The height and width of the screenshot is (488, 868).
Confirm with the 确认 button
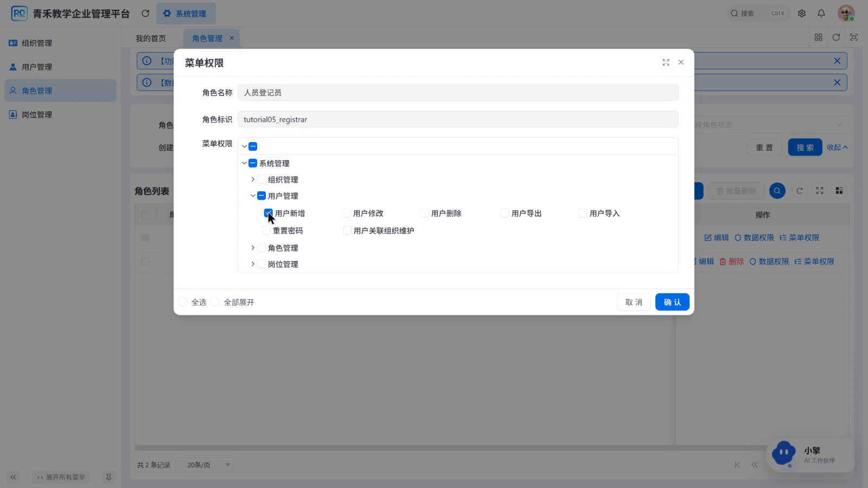coord(672,302)
